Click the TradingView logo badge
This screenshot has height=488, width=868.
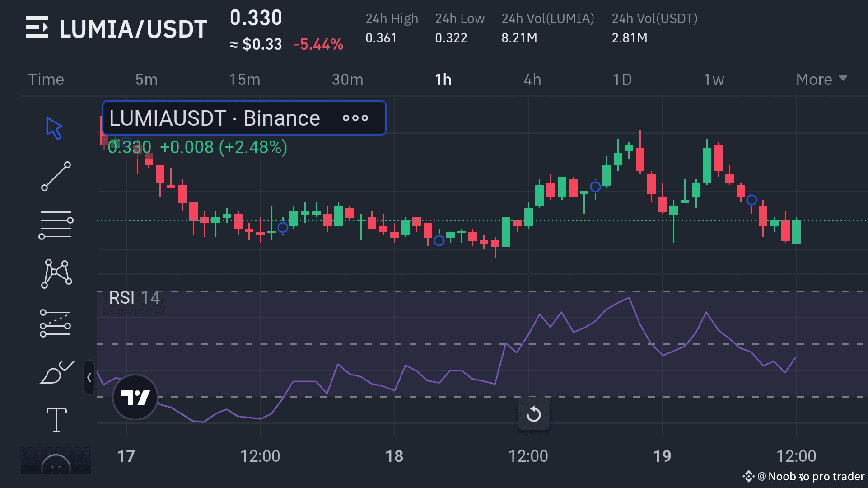click(135, 397)
